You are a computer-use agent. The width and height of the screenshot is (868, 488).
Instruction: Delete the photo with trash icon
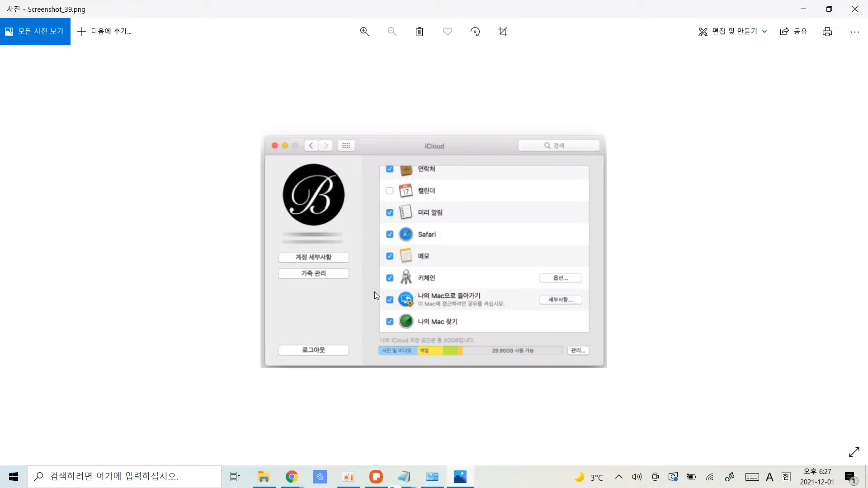420,32
